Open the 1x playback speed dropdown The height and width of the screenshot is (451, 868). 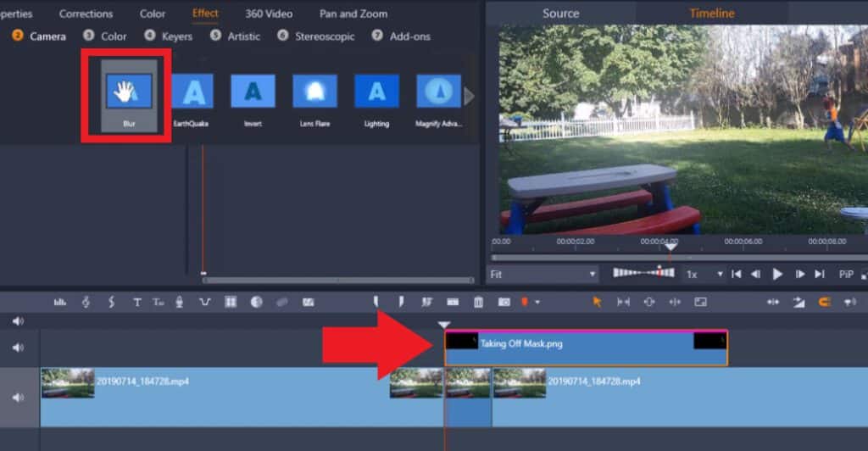[x=704, y=275]
